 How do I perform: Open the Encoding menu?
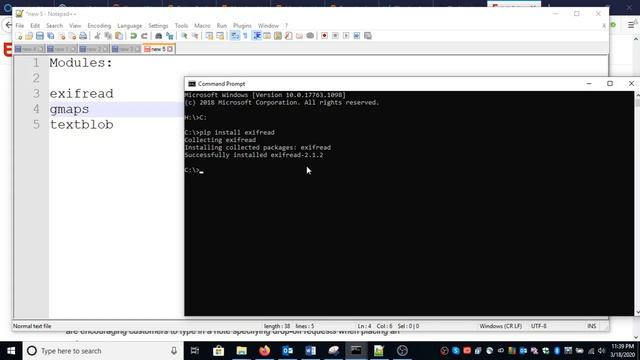click(99, 26)
